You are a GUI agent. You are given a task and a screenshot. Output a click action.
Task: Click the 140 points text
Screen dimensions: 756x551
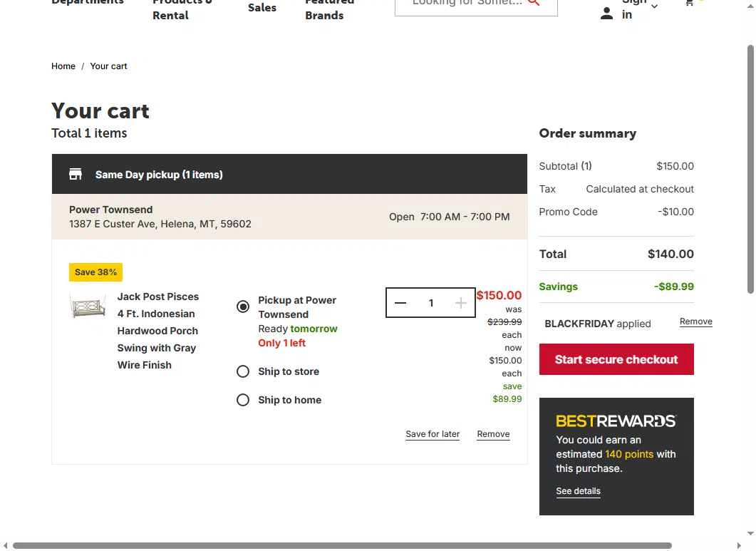point(629,454)
